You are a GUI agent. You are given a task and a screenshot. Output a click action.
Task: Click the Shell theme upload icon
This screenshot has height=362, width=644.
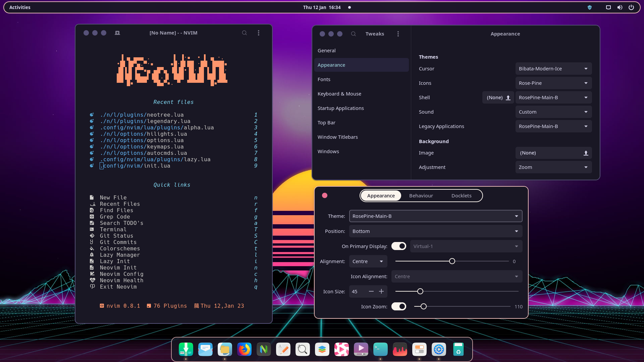(508, 98)
